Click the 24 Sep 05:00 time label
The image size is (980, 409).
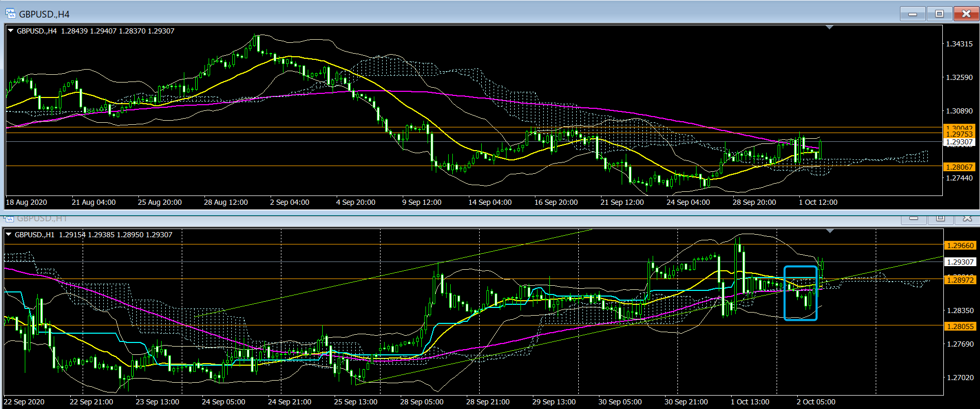click(x=224, y=402)
